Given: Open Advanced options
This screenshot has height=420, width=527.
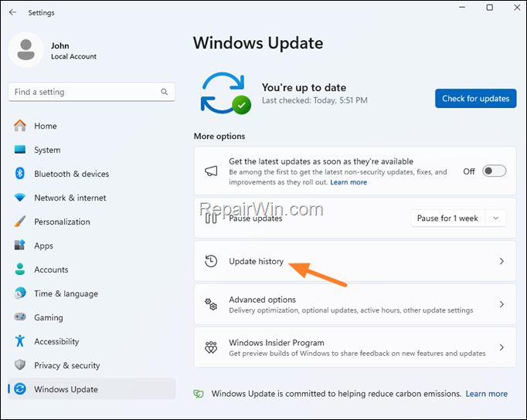Looking at the screenshot, I should [x=355, y=304].
